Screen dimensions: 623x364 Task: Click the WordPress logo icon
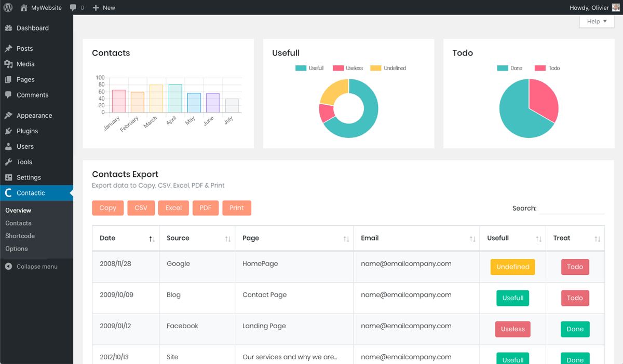8,8
